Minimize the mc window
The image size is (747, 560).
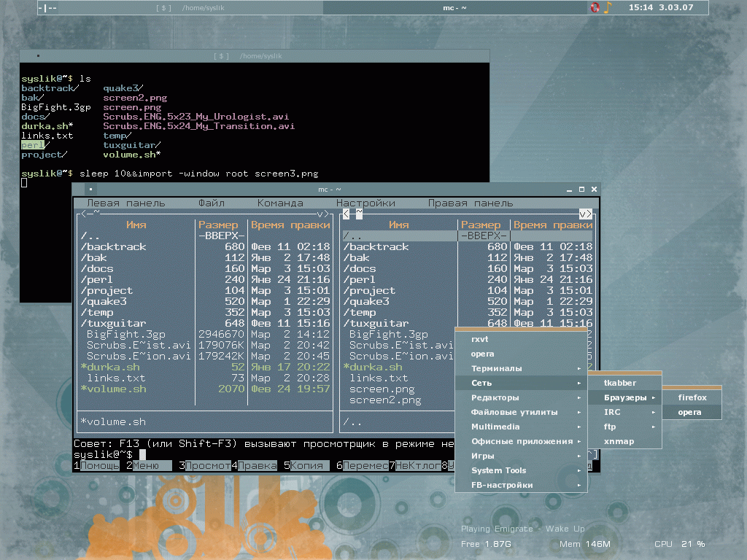click(x=569, y=190)
